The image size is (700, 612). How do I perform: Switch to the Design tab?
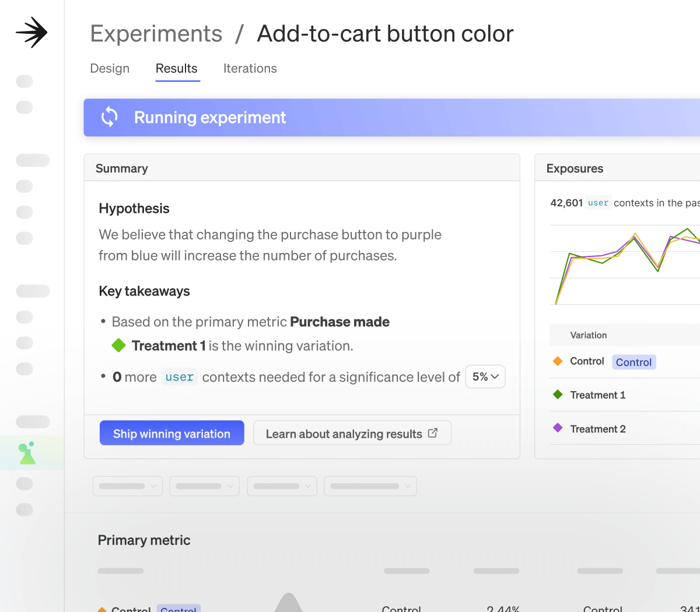(110, 69)
